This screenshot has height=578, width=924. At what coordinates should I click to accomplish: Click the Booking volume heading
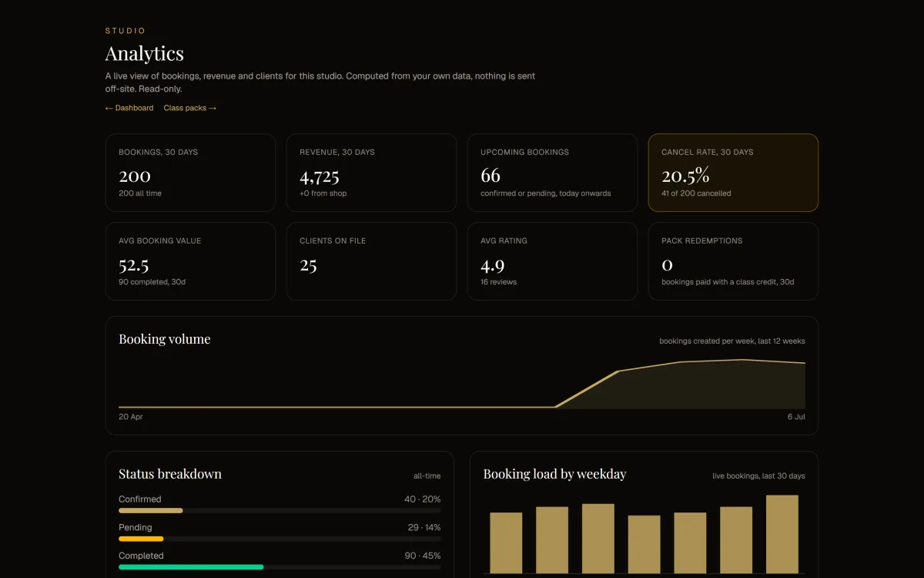click(165, 339)
